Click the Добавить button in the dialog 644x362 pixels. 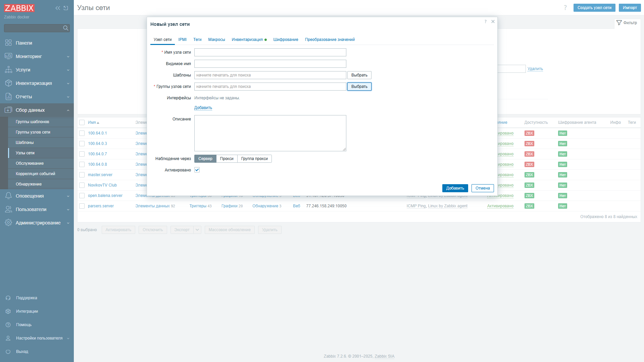pos(455,188)
